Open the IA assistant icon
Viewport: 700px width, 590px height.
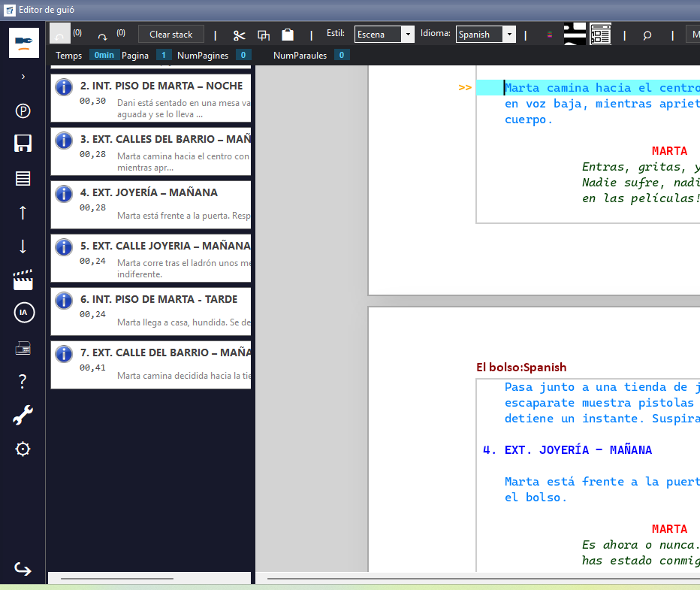click(24, 313)
